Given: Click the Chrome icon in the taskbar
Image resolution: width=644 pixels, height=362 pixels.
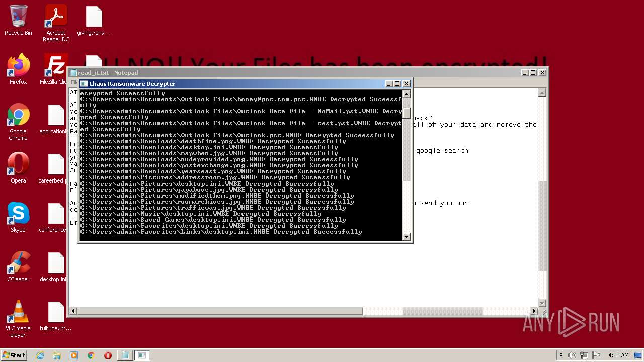Looking at the screenshot, I should click(x=91, y=355).
